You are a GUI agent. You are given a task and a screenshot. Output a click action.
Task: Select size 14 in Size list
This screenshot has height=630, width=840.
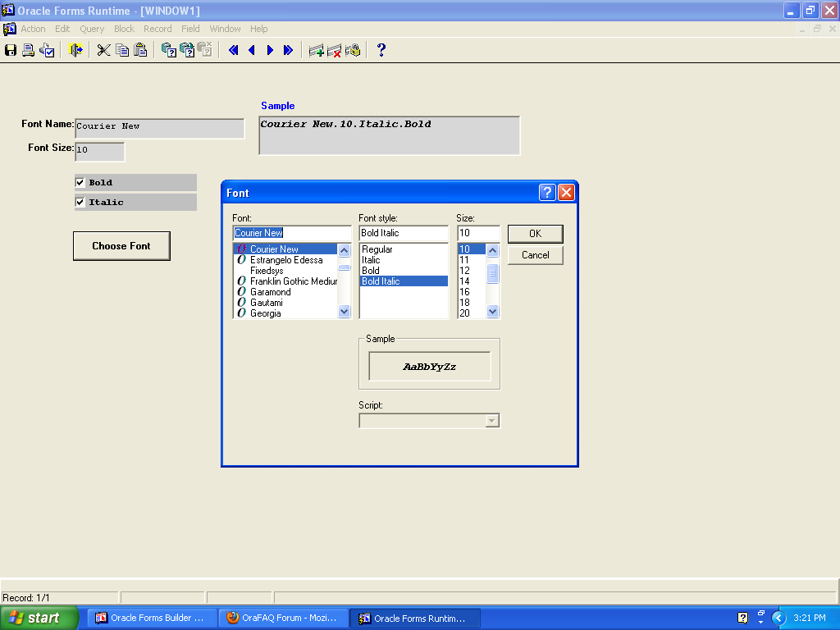pos(472,281)
